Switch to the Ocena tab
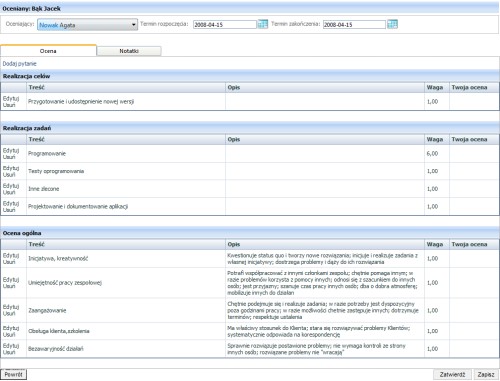Viewport: 500px width, 381px height. tap(48, 51)
